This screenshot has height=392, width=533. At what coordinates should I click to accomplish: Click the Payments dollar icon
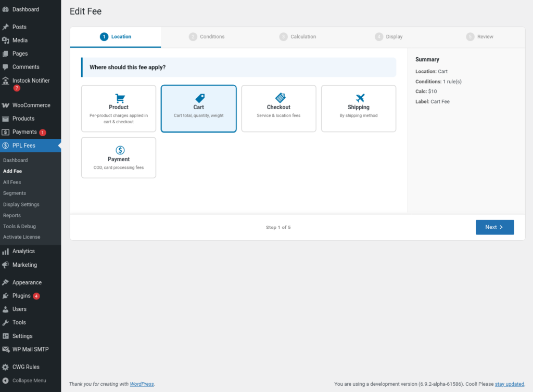click(x=5, y=132)
